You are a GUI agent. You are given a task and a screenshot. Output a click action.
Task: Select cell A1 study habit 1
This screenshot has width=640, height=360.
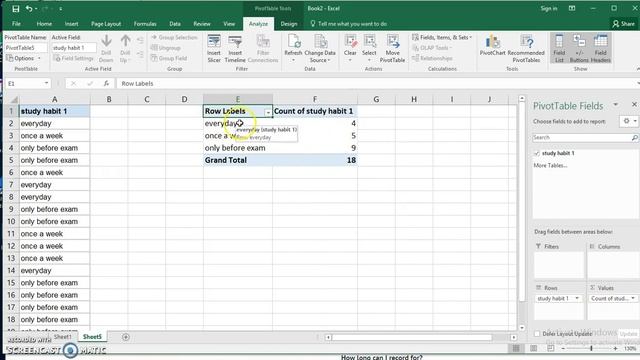pos(54,111)
